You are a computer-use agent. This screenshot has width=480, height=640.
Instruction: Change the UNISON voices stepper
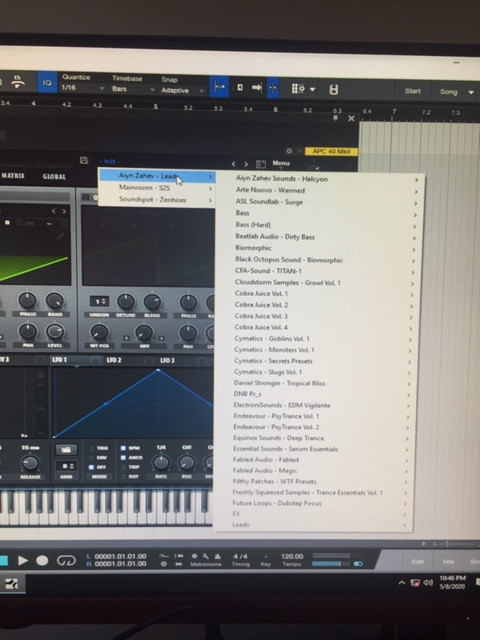(x=99, y=302)
